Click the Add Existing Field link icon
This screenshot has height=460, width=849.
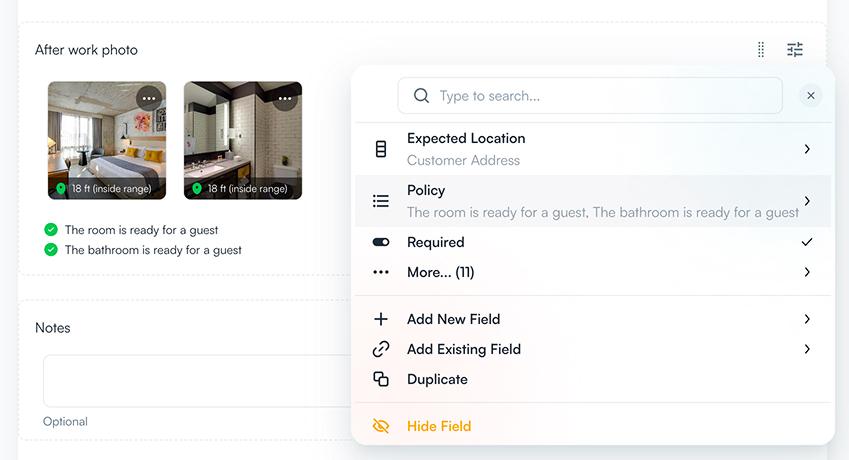pyautogui.click(x=381, y=349)
